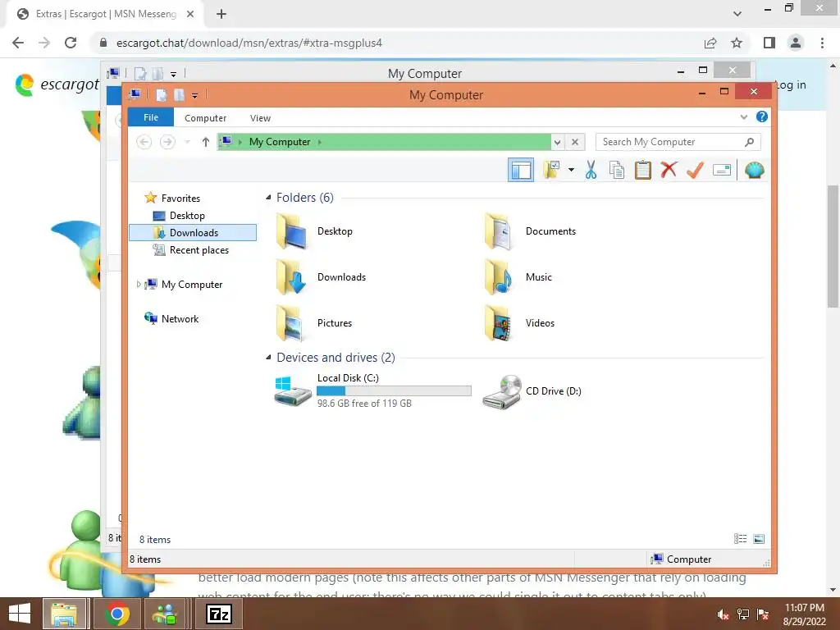Open a new Chrome tab
840x630 pixels.
tap(221, 14)
